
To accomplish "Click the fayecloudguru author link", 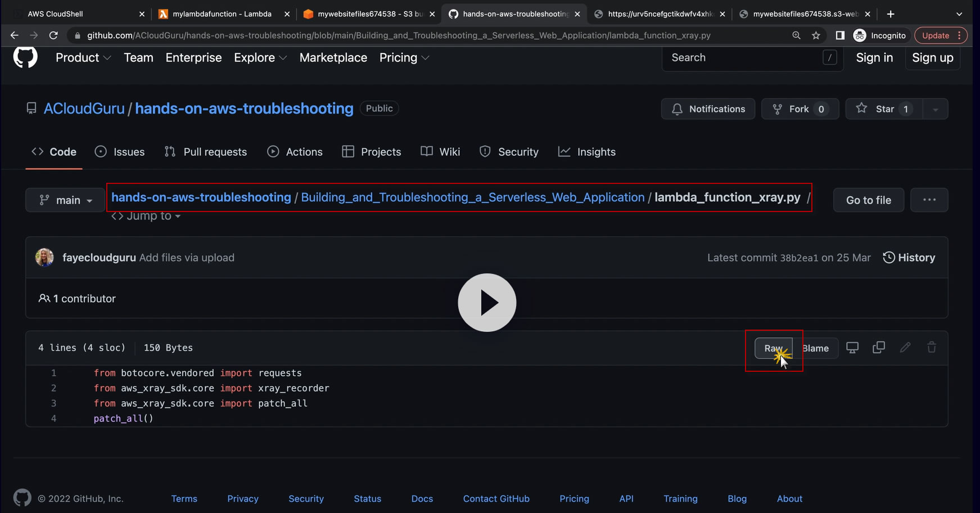I will (x=99, y=258).
